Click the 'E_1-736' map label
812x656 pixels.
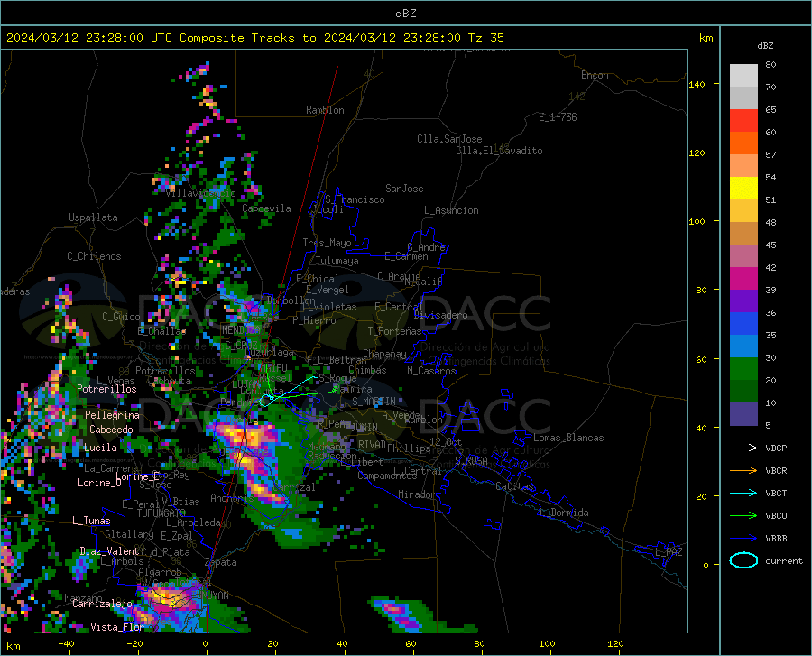pyautogui.click(x=558, y=117)
